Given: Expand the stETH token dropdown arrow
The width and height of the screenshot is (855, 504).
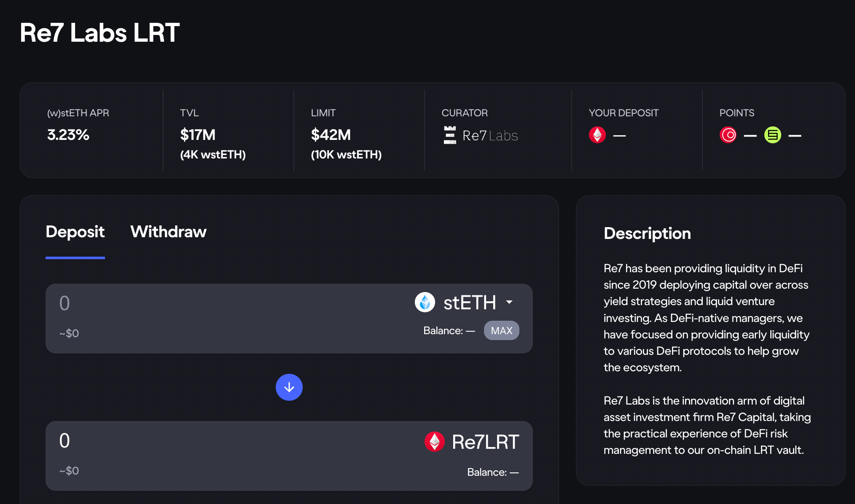Looking at the screenshot, I should [x=509, y=302].
